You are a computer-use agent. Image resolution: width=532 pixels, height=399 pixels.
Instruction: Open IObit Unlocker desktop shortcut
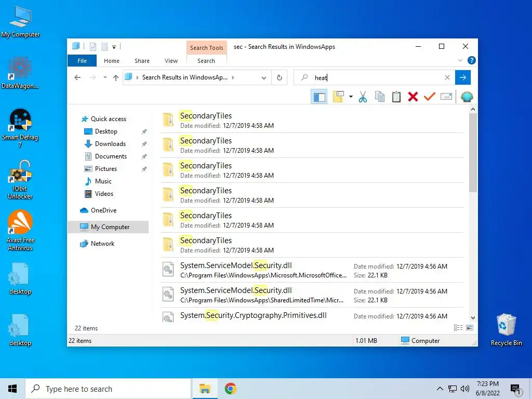pyautogui.click(x=20, y=180)
